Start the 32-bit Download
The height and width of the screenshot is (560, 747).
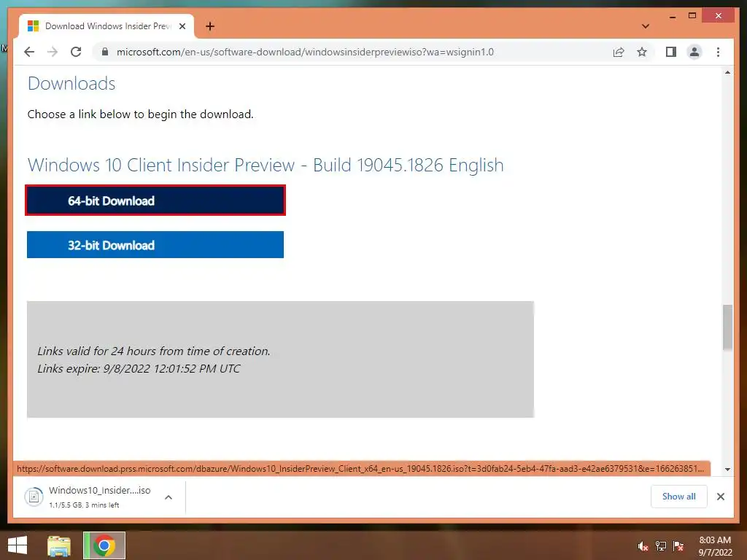[x=155, y=245]
